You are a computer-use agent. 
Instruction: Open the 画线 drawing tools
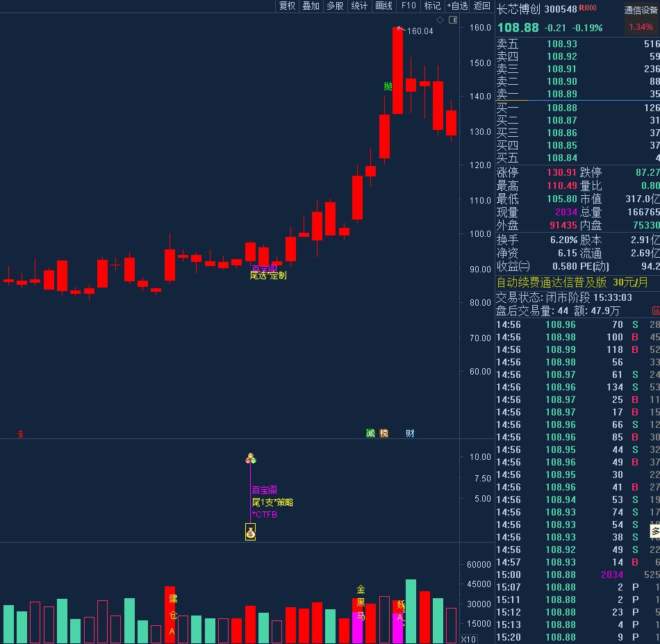[383, 6]
